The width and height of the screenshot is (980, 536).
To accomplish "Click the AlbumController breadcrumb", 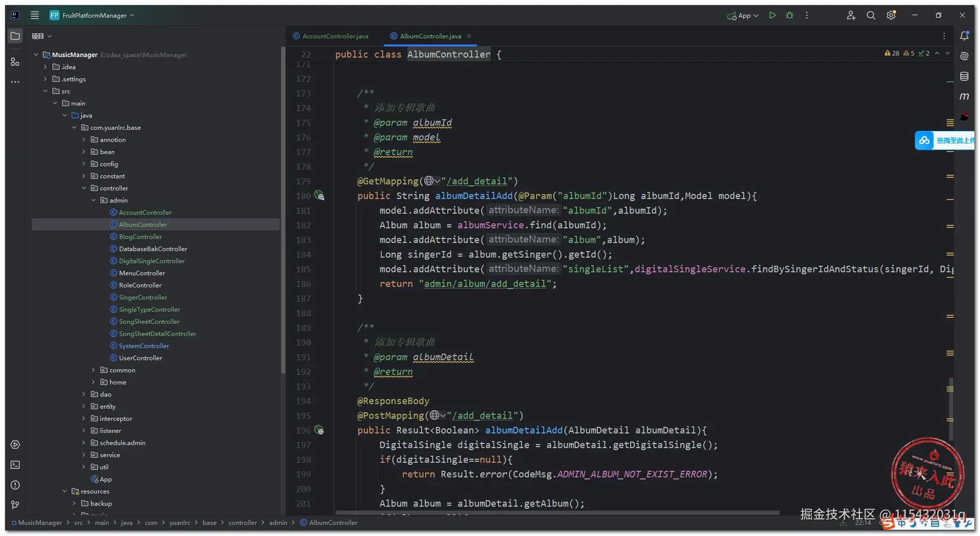I will pyautogui.click(x=329, y=522).
